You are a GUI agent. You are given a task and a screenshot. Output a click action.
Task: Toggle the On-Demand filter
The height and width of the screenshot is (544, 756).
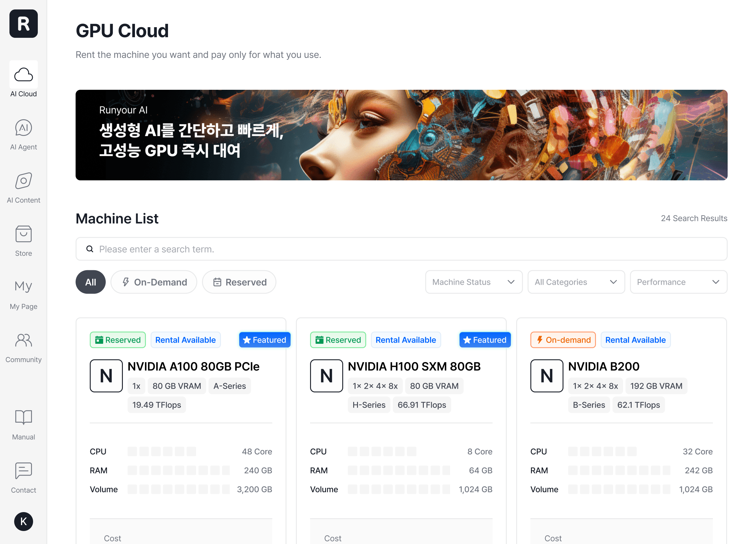click(154, 282)
